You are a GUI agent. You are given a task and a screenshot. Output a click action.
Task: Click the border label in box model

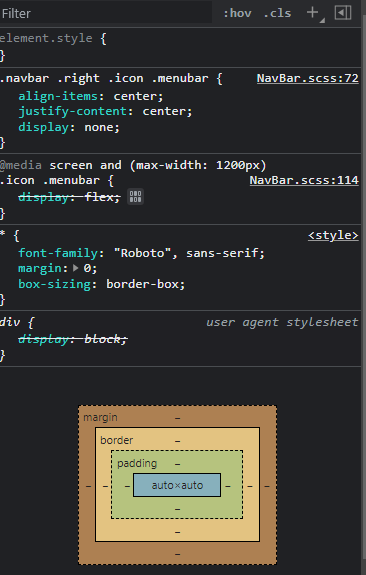pos(117,440)
